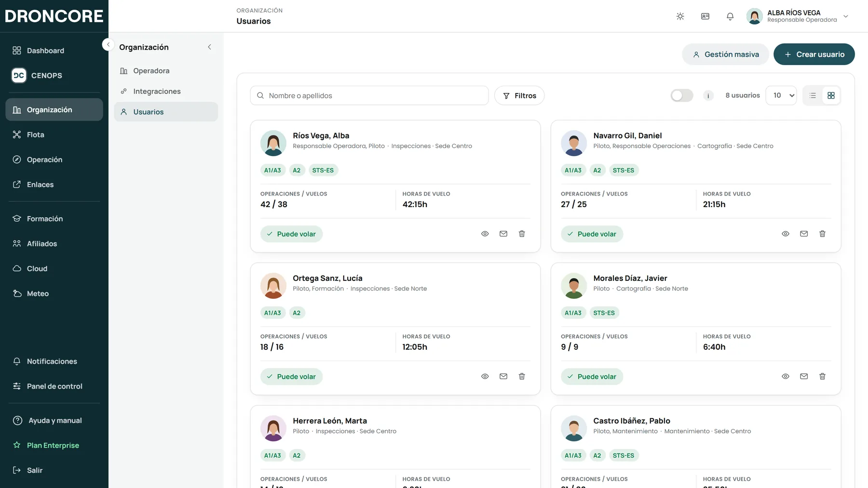
Task: View details of Ríos Vega, Alba
Action: [485, 234]
